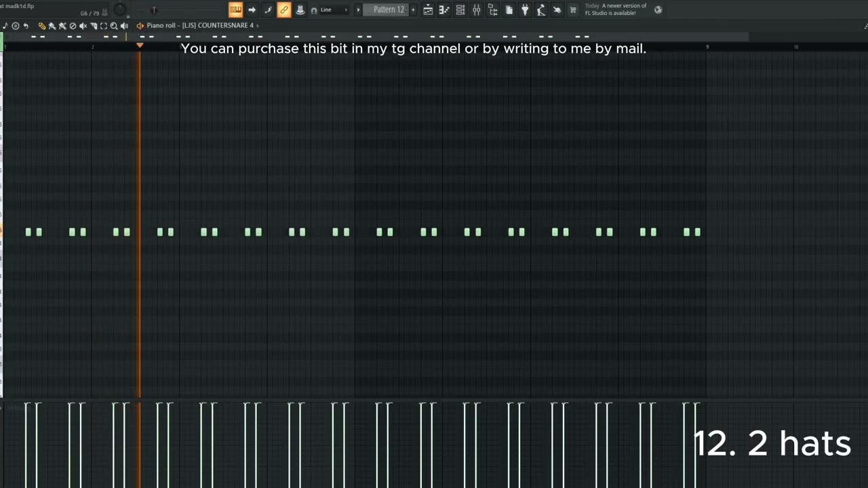
Task: Toggle typing keyboard to piano button
Action: (x=235, y=9)
